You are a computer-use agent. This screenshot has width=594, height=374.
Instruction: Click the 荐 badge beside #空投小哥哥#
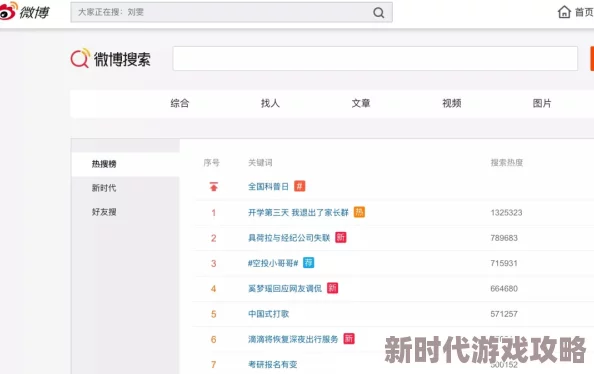tap(308, 263)
